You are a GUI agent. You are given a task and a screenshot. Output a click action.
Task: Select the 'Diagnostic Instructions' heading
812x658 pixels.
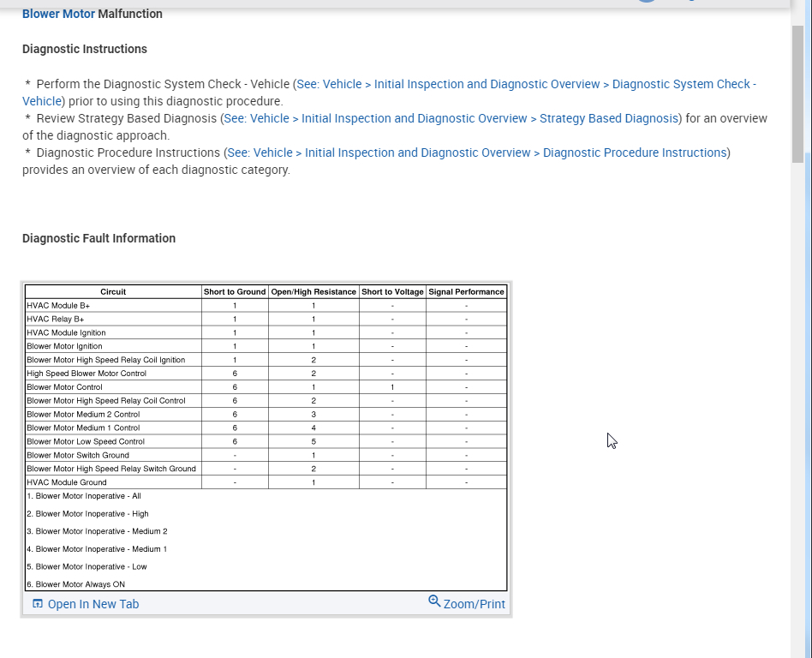point(85,49)
